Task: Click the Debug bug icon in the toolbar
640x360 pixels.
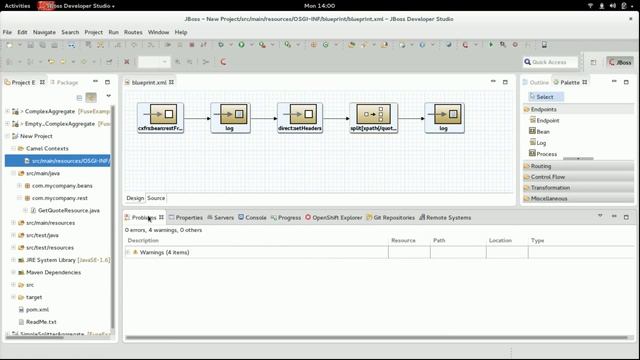Action: [x=221, y=44]
